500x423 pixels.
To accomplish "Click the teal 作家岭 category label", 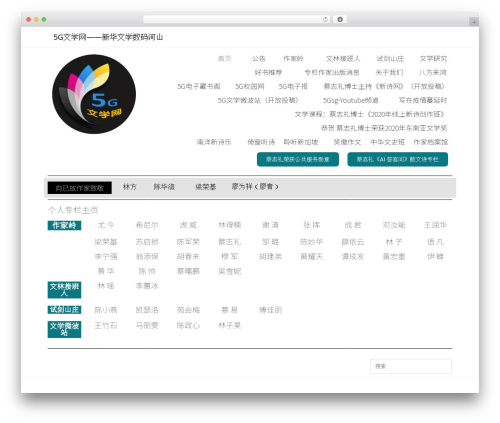I will [64, 225].
